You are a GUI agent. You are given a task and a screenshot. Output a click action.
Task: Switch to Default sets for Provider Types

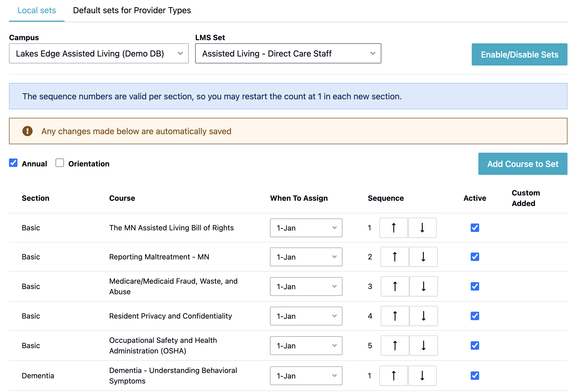132,11
